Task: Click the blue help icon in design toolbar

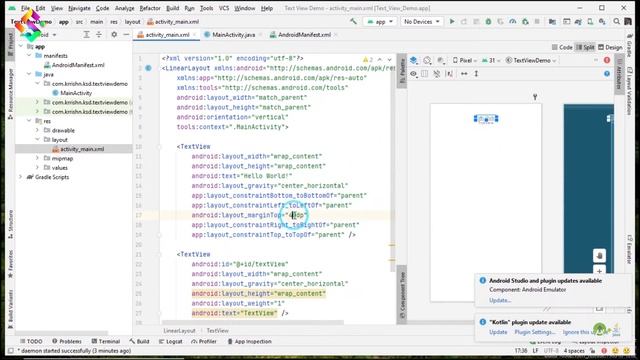Action: pyautogui.click(x=607, y=73)
